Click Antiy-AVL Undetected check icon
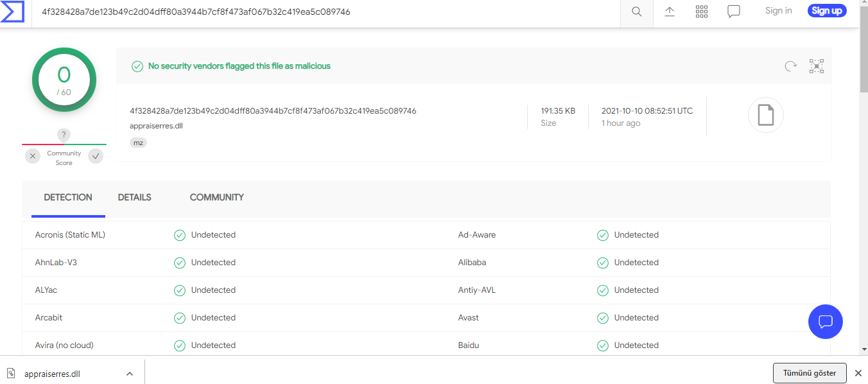Image resolution: width=868 pixels, height=384 pixels. [x=603, y=290]
